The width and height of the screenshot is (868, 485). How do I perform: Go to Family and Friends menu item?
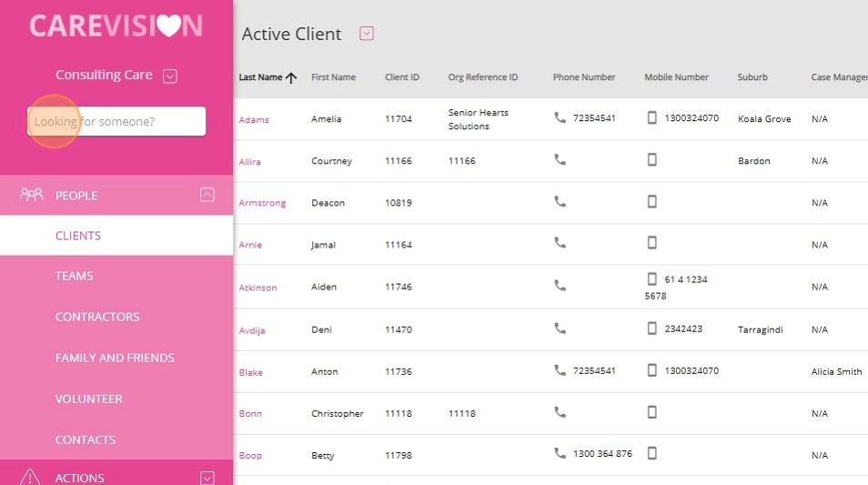click(x=115, y=358)
